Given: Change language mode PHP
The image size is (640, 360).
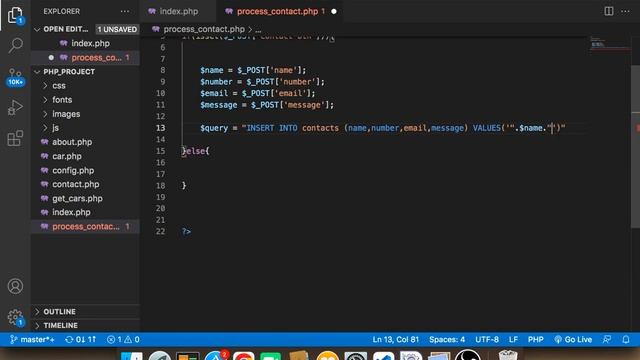Looking at the screenshot, I should pyautogui.click(x=535, y=340).
